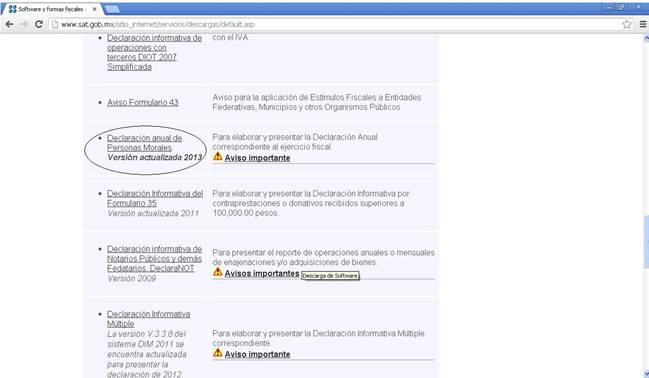
Task: Open Aviso importante under Declaración Informativa Múltiple
Action: click(x=257, y=354)
